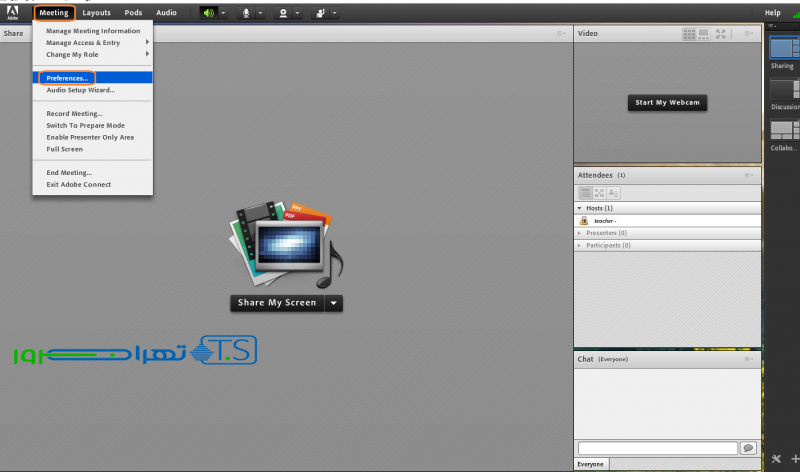Click the raise hand status icon

tap(321, 13)
